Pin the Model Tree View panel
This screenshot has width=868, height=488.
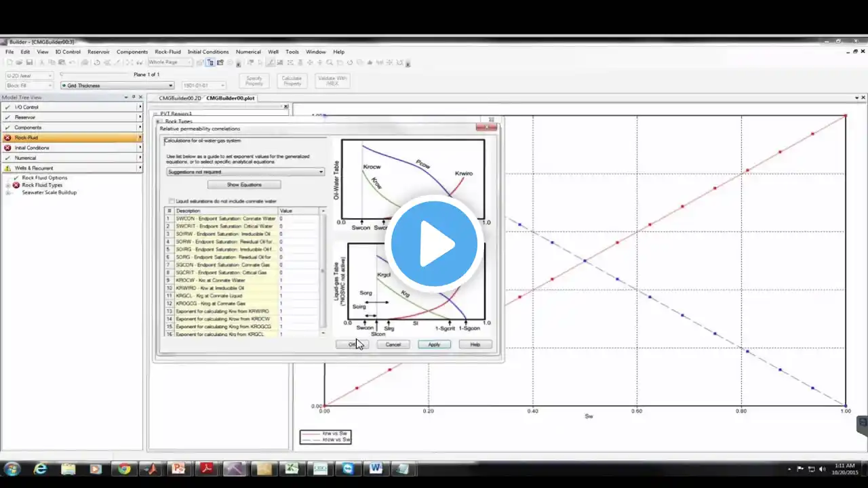tap(133, 97)
